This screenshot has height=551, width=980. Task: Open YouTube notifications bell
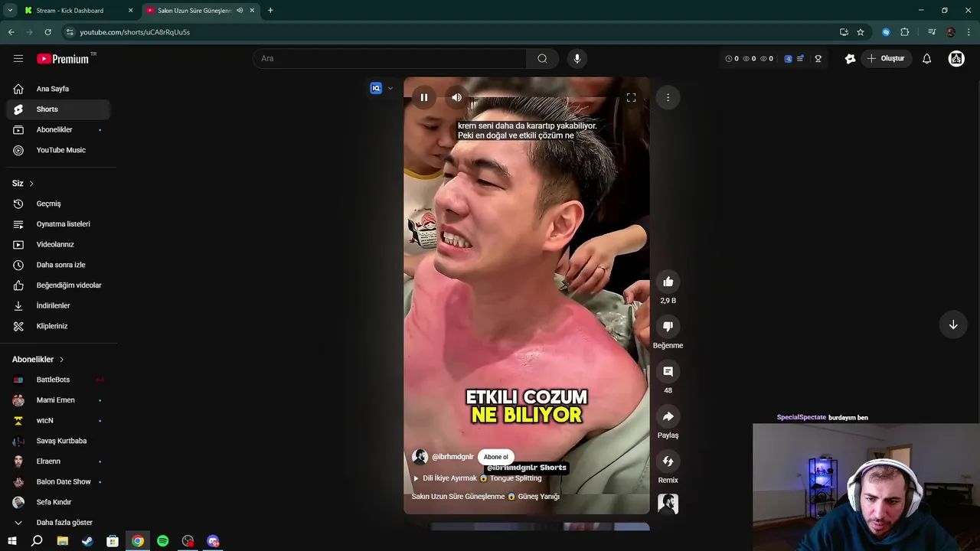tap(926, 58)
